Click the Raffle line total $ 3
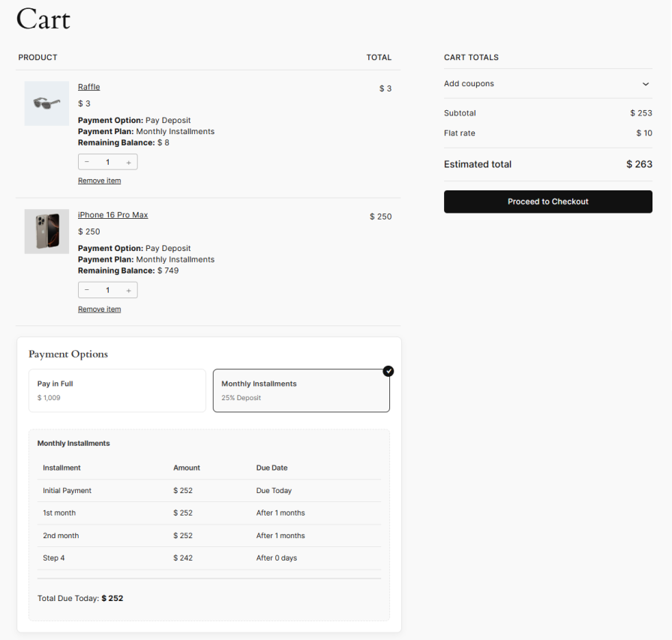The width and height of the screenshot is (672, 640). click(x=385, y=88)
